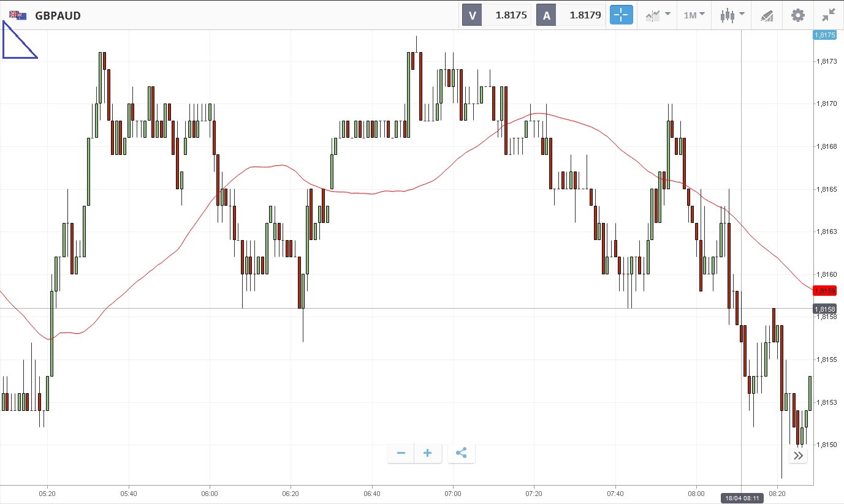Click the 18/04 08:11 crosshair time label
Viewport: 844px width, 504px height.
[741, 498]
